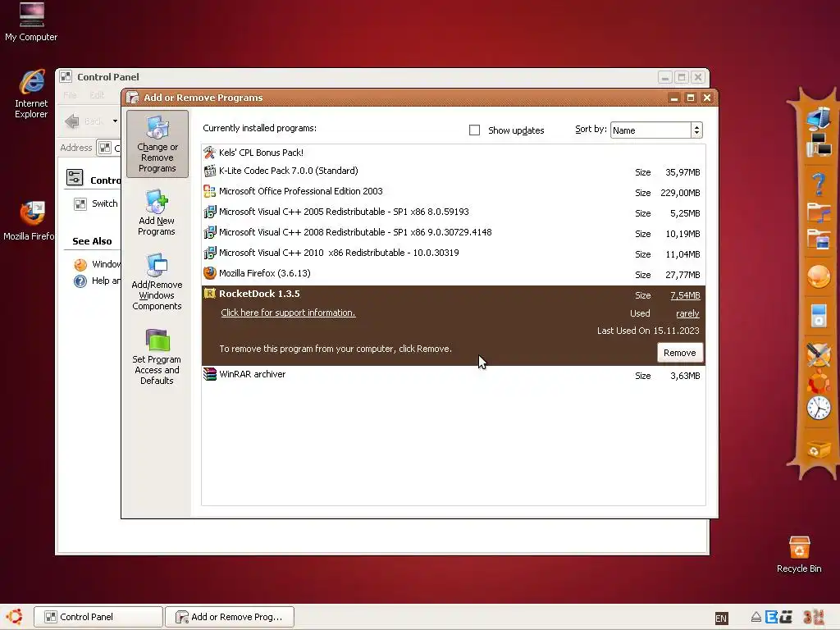Image resolution: width=840 pixels, height=630 pixels.
Task: Click the Mozilla Firefox program list icon
Action: pos(209,273)
